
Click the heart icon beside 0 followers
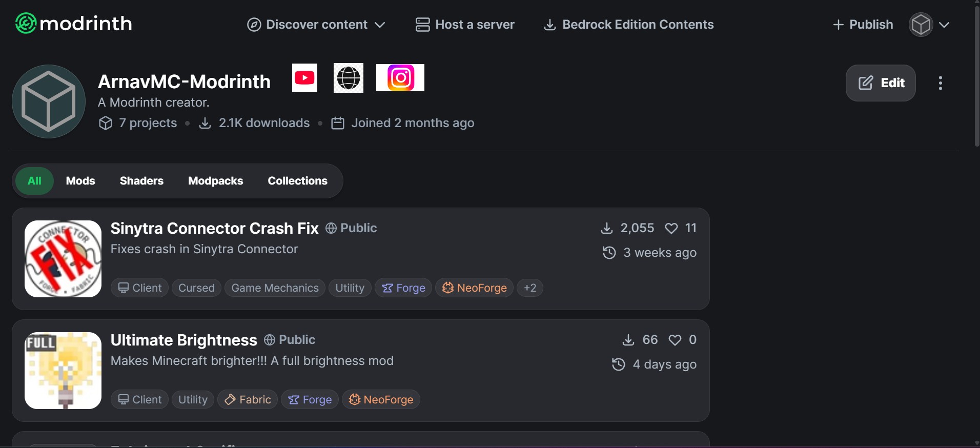click(675, 340)
